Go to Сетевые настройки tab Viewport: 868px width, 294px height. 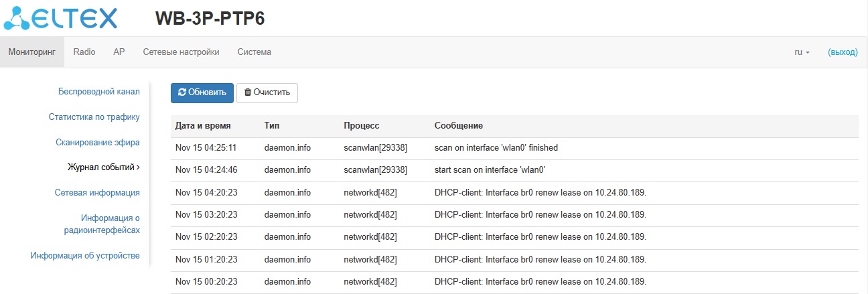[181, 52]
